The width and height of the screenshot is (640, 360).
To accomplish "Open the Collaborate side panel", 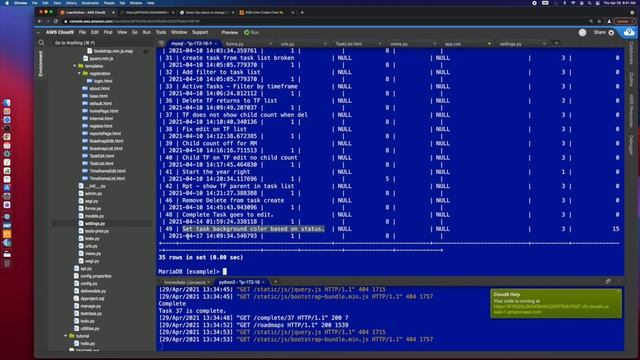I will [631, 53].
